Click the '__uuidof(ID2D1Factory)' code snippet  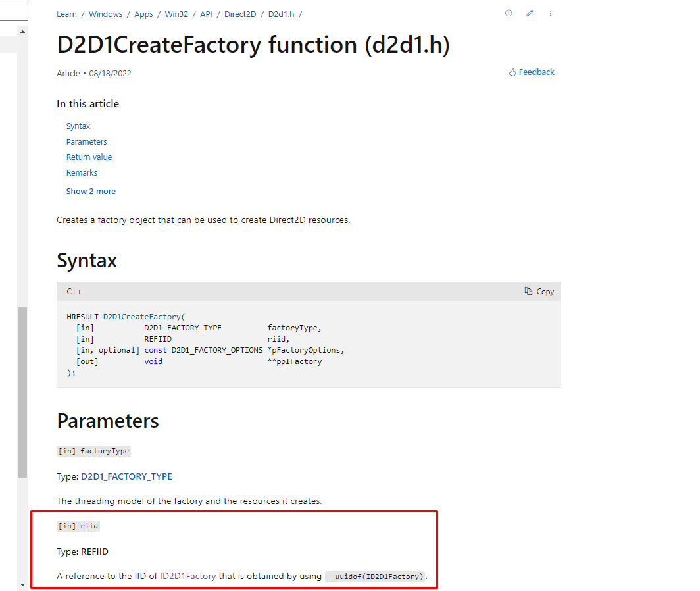tap(375, 577)
